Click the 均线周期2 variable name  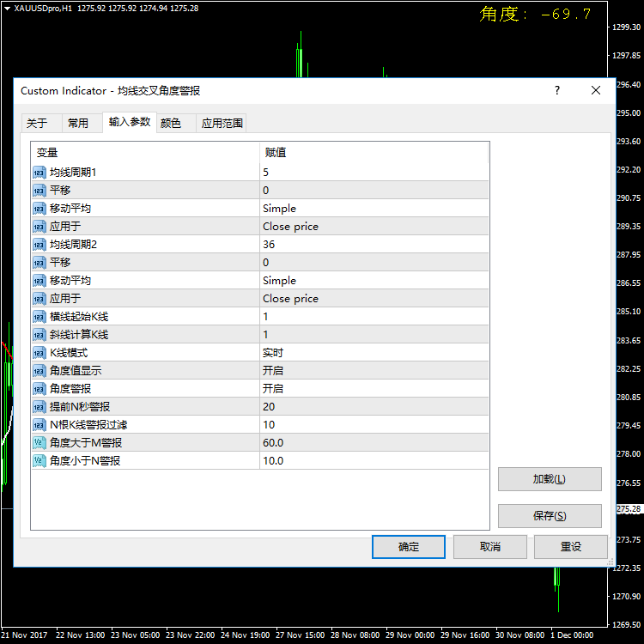pyautogui.click(x=73, y=245)
